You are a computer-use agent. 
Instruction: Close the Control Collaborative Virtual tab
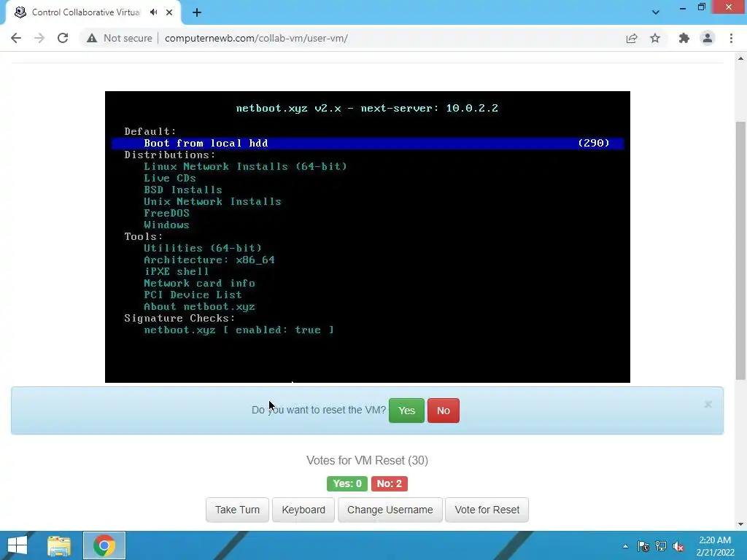169,12
